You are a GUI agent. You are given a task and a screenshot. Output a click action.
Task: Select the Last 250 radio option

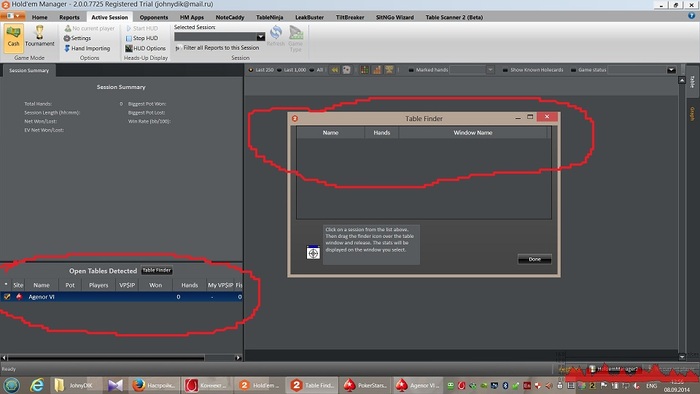[x=250, y=70]
